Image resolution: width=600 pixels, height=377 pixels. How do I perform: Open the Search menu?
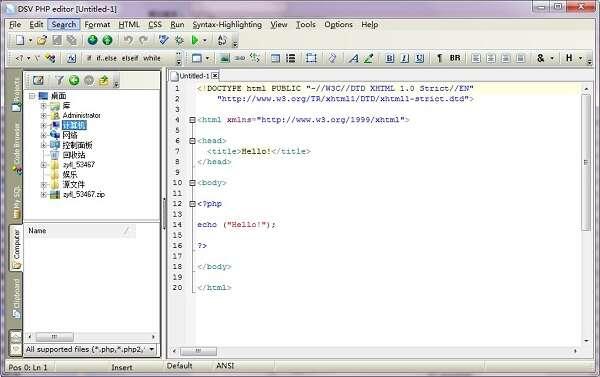pos(64,24)
